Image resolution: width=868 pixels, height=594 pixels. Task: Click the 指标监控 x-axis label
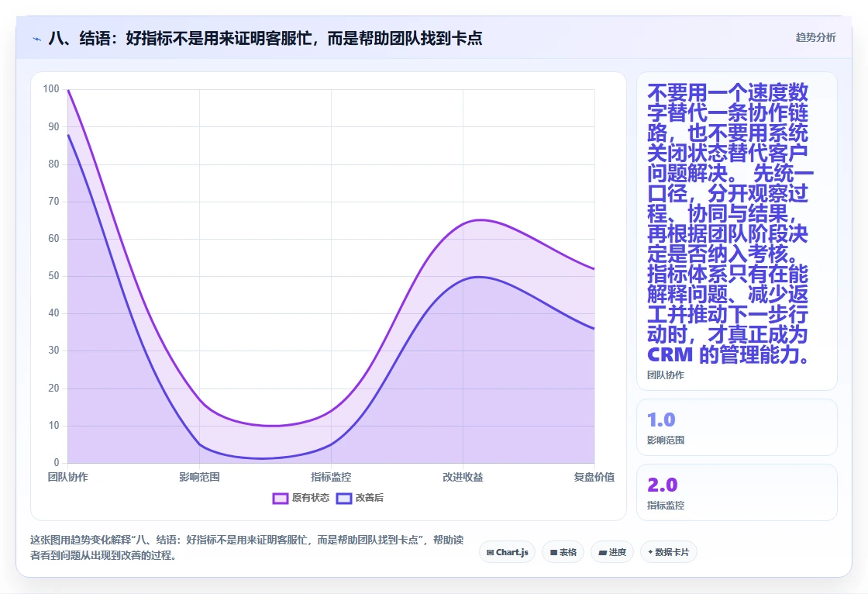tap(331, 477)
